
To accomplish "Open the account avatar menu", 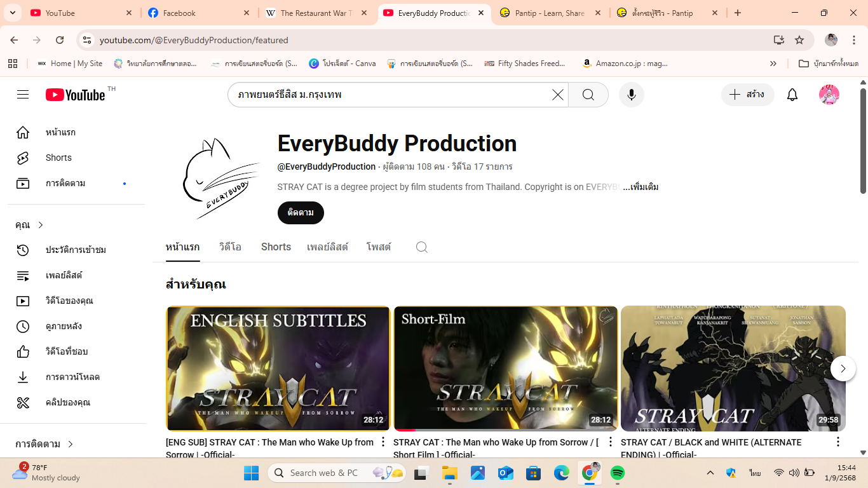I will point(829,95).
